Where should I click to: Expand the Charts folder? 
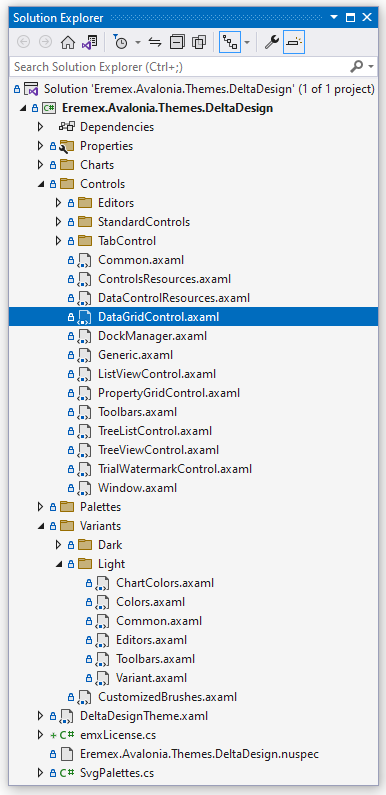[x=41, y=165]
